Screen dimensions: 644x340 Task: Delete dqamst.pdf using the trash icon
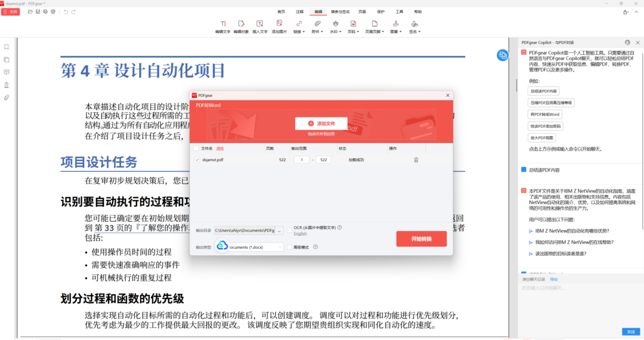click(416, 160)
